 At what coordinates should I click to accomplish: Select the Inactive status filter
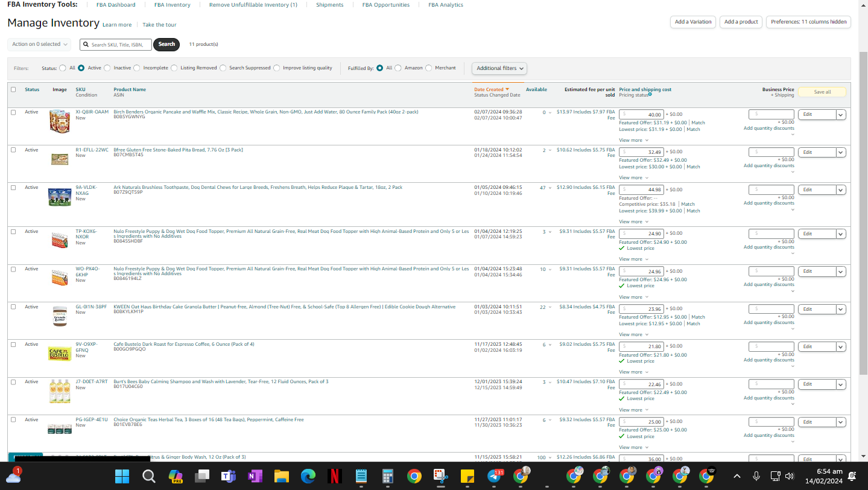coord(107,68)
